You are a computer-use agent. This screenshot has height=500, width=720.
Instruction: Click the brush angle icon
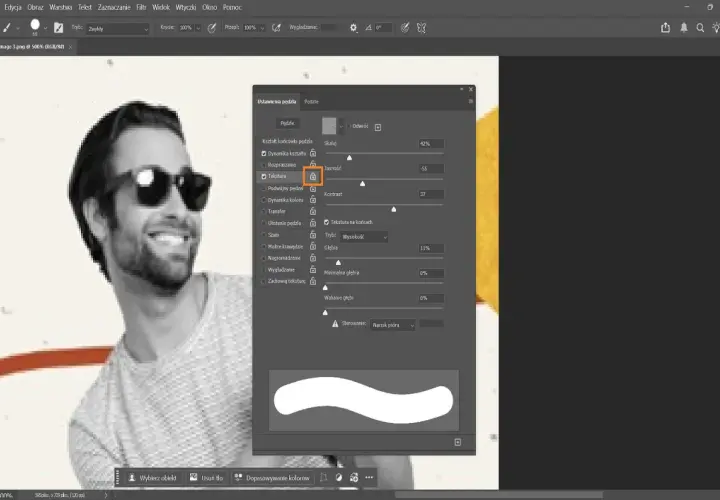point(368,28)
